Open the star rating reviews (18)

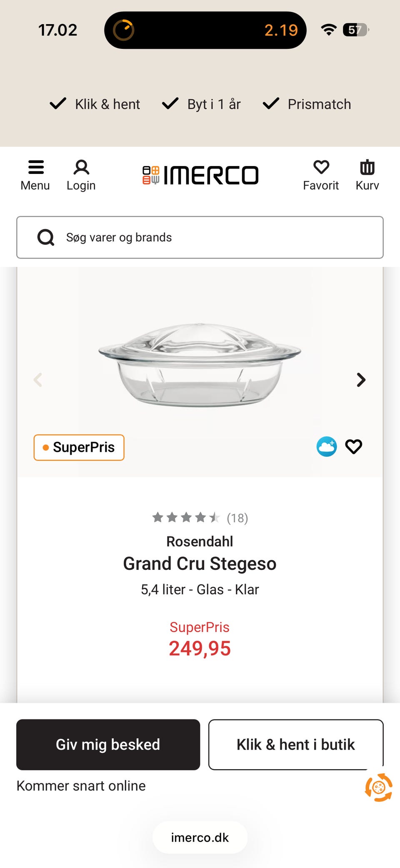200,518
